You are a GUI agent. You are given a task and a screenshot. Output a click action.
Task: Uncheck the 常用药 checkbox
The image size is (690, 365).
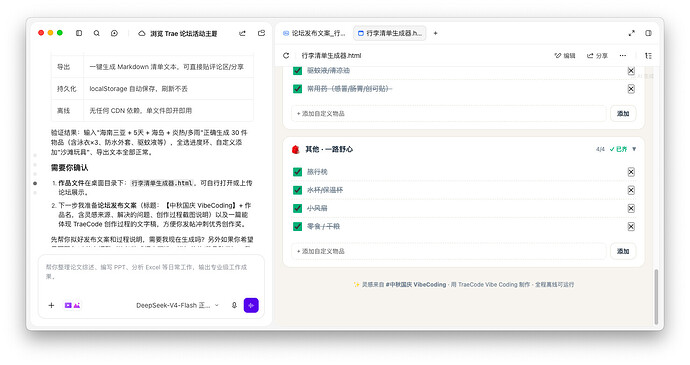[297, 89]
